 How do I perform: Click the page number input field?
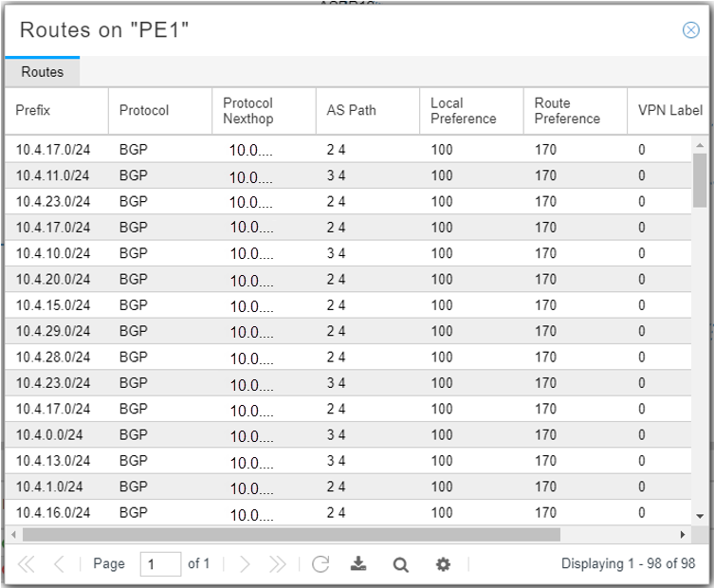(x=160, y=564)
